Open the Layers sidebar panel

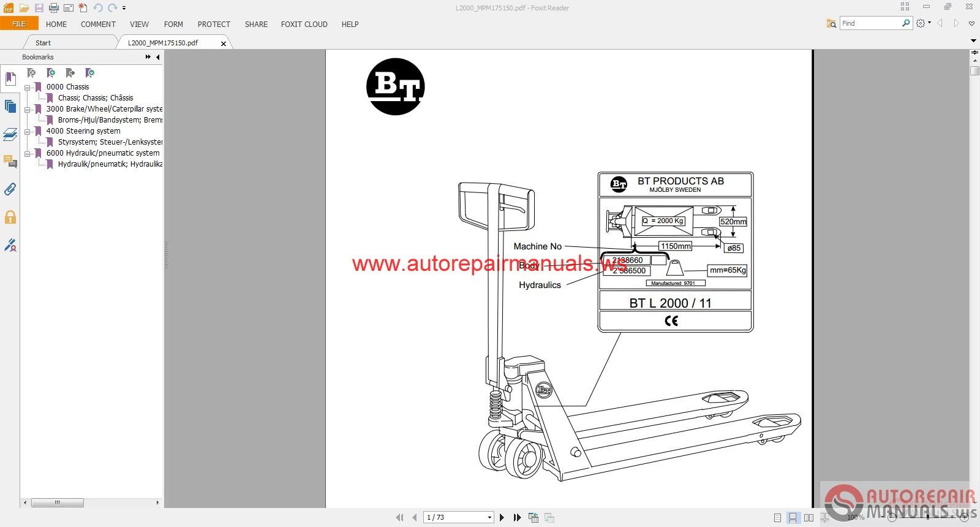point(10,134)
